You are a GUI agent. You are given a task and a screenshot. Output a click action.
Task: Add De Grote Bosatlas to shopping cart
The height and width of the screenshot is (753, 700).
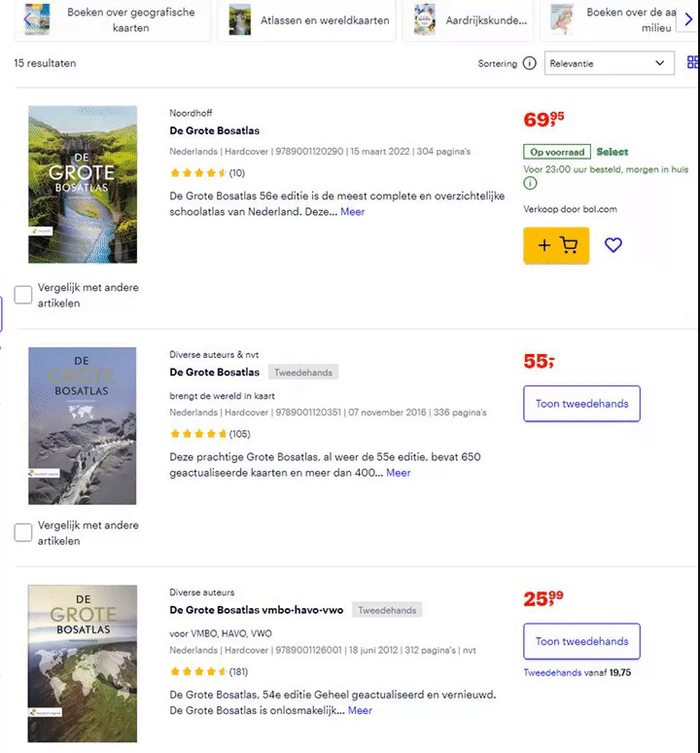(556, 245)
